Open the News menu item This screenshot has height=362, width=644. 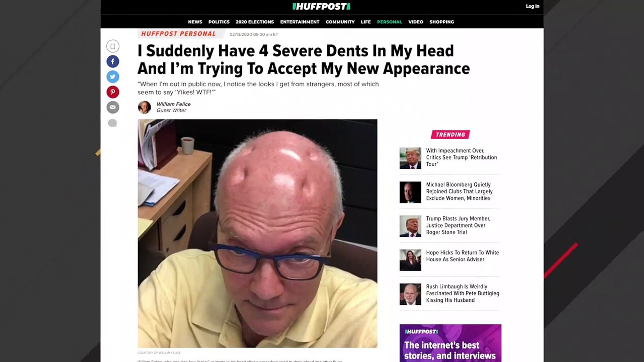[195, 22]
